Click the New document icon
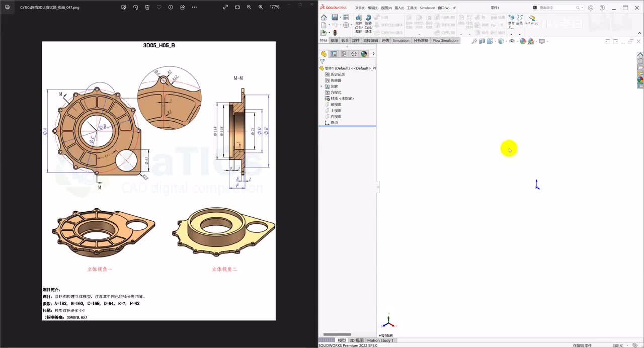 (324, 25)
